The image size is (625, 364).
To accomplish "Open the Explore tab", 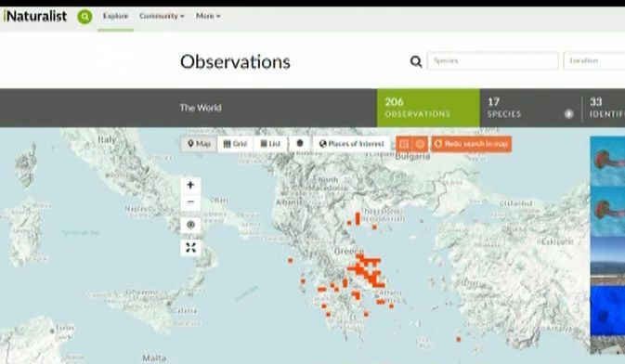I will 115,16.
